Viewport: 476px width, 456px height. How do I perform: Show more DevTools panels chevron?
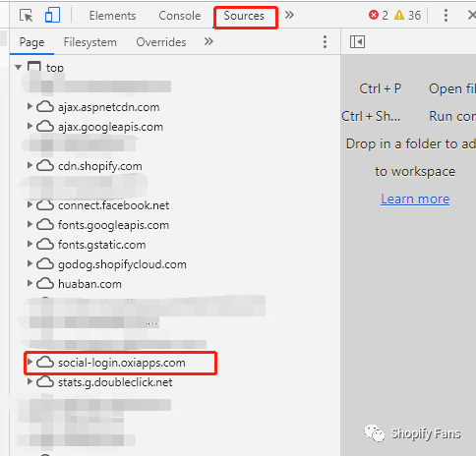pos(289,15)
